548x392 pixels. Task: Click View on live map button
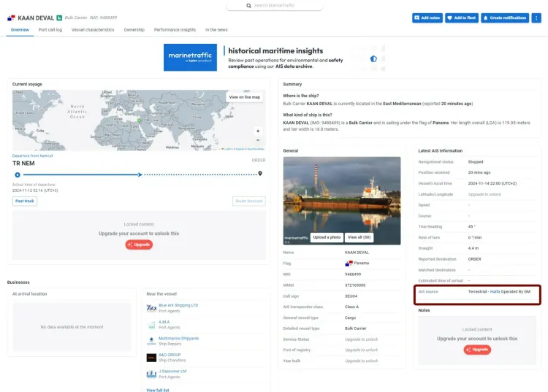click(x=244, y=97)
